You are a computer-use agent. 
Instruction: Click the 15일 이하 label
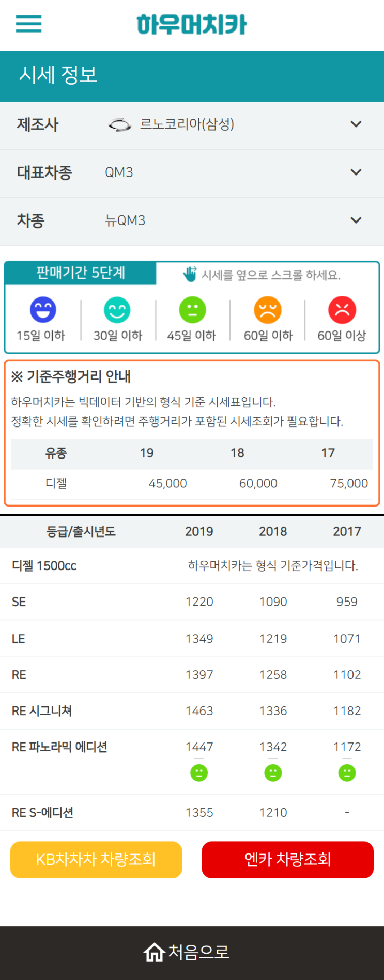tap(41, 336)
